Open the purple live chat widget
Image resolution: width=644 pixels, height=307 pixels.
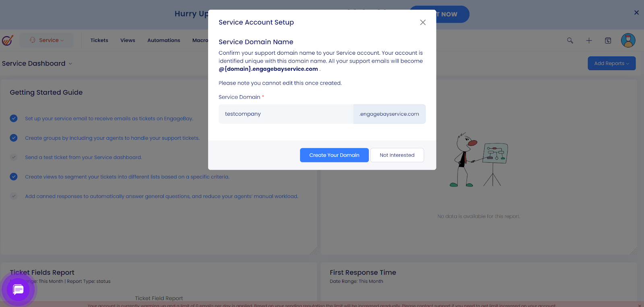click(x=18, y=289)
